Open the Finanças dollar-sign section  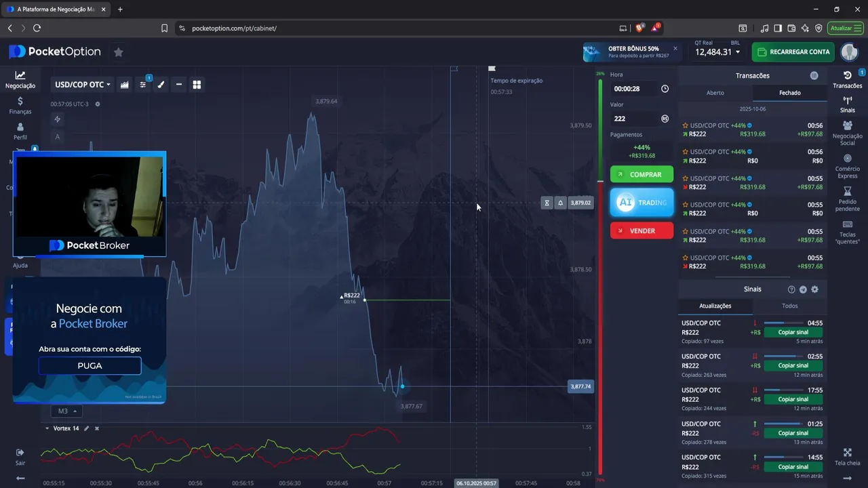click(x=20, y=105)
